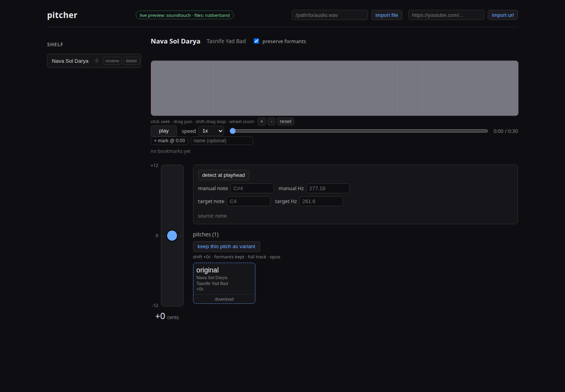565x392 pixels.
Task: Click the playback position slider handle
Action: tap(233, 131)
